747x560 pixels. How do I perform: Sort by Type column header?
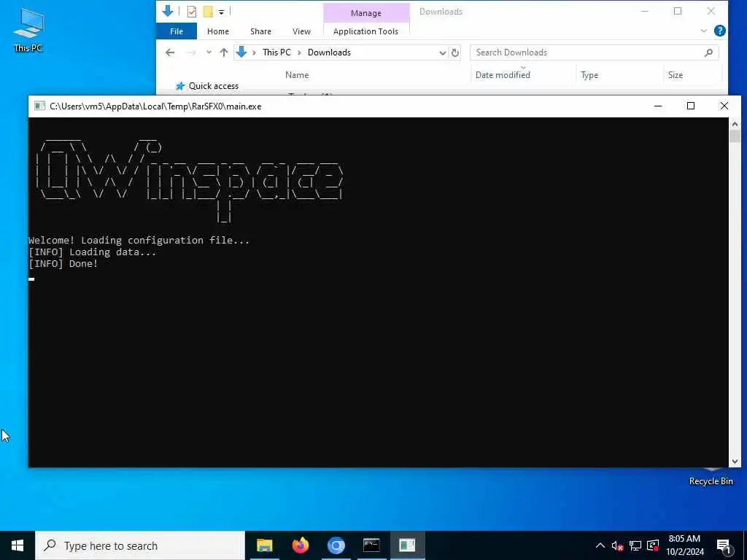click(589, 75)
